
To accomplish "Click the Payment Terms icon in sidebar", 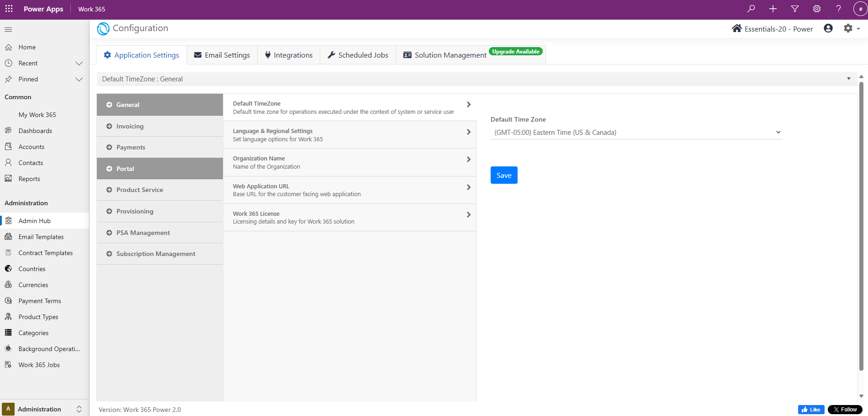I will pyautogui.click(x=8, y=300).
